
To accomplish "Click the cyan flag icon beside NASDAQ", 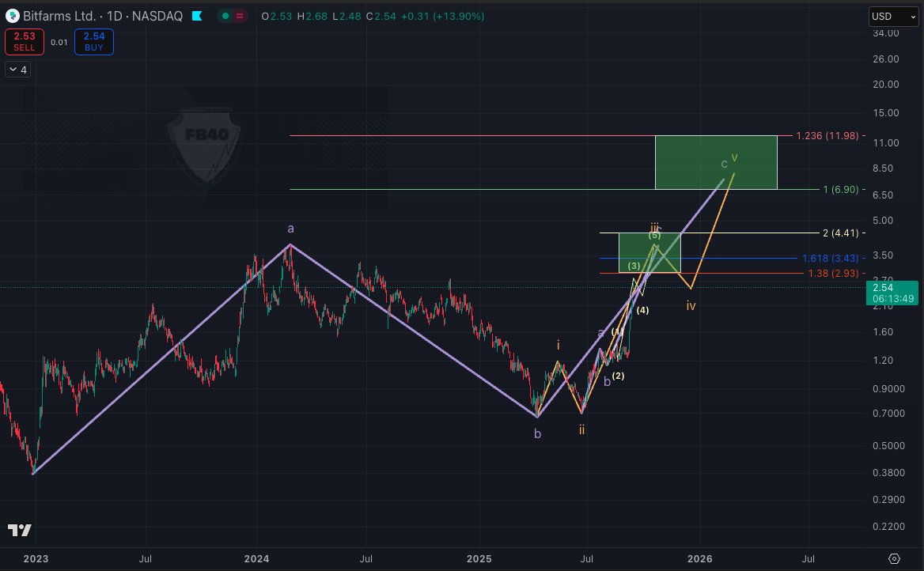I will pos(198,16).
